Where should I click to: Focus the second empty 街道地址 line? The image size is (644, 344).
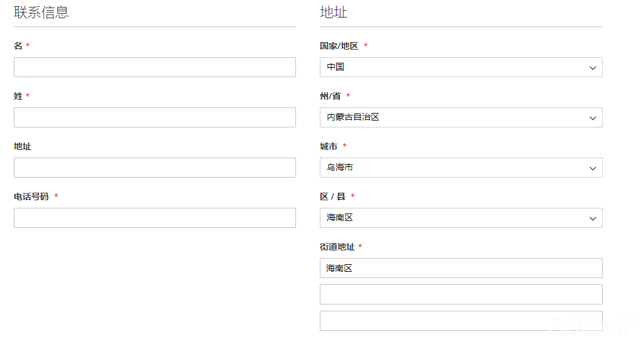point(460,294)
